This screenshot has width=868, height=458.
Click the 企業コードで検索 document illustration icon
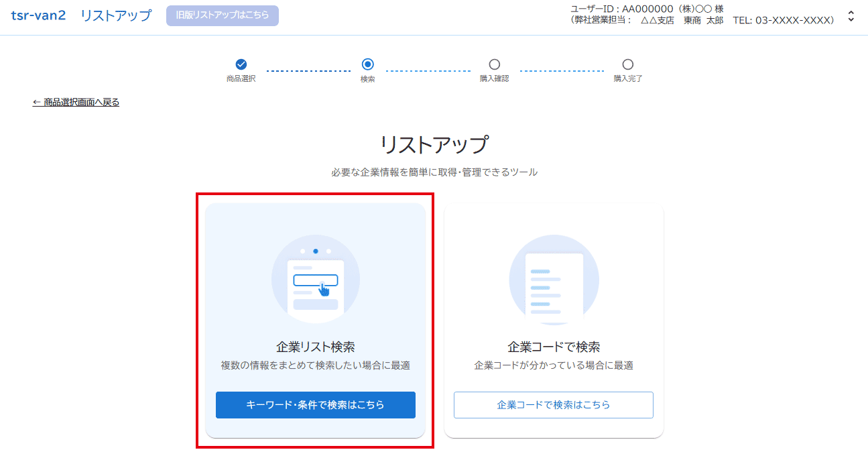pyautogui.click(x=554, y=279)
